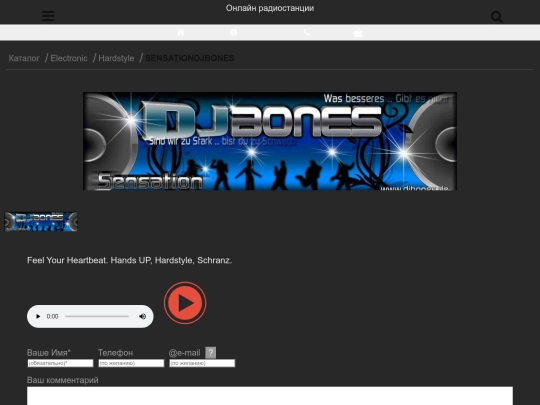Screen dimensions: 540x405
Task: Click the question mark help icon
Action: click(x=211, y=353)
